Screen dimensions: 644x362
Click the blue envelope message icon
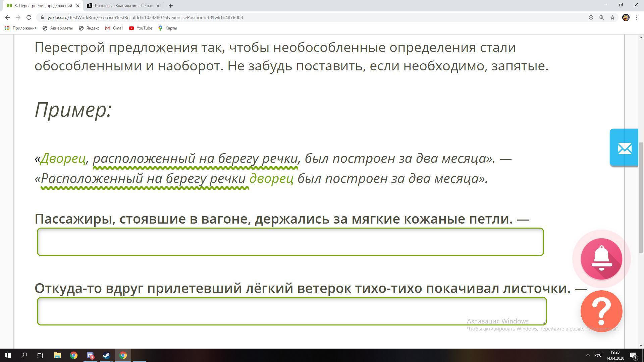tap(624, 148)
